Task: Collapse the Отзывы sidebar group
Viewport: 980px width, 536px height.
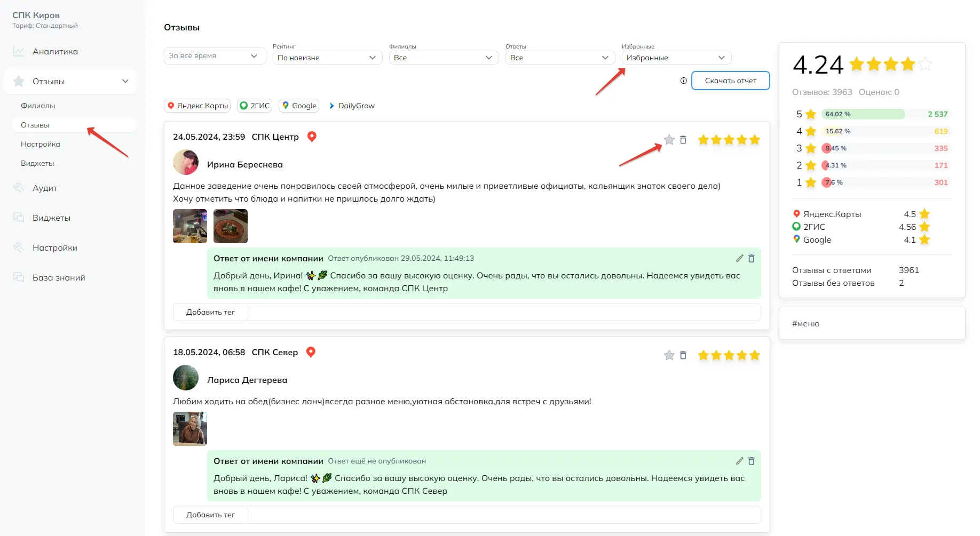Action: 125,81
